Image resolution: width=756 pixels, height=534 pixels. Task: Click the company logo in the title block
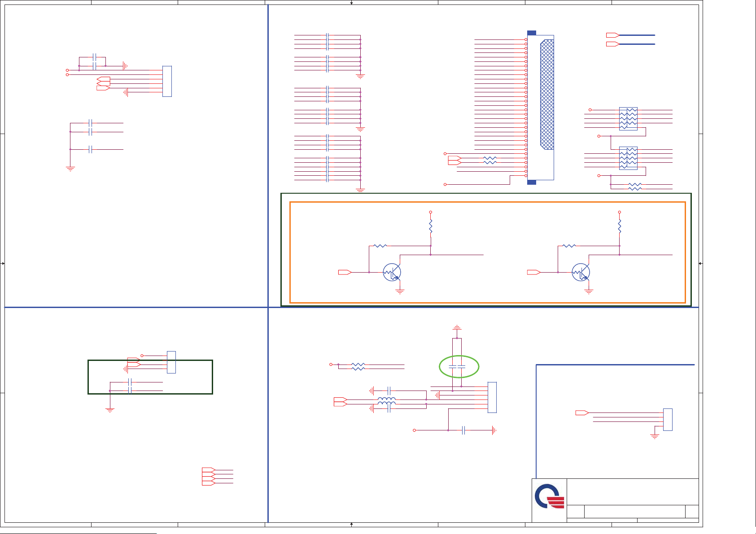pyautogui.click(x=549, y=496)
